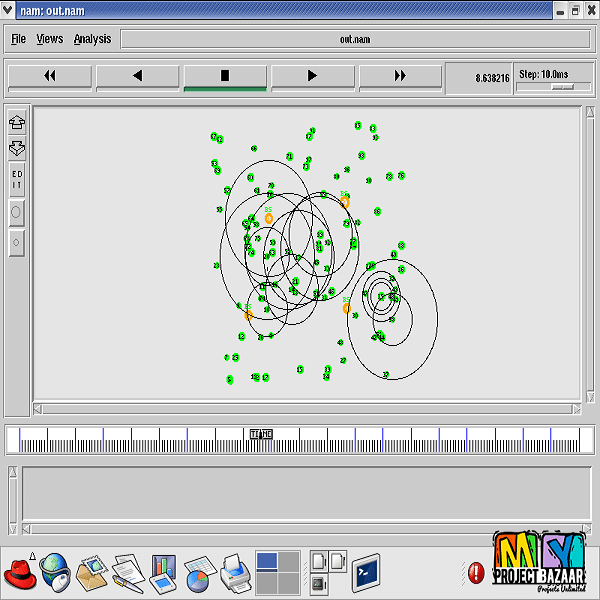
Task: Click the rewind playback button
Action: coord(49,76)
